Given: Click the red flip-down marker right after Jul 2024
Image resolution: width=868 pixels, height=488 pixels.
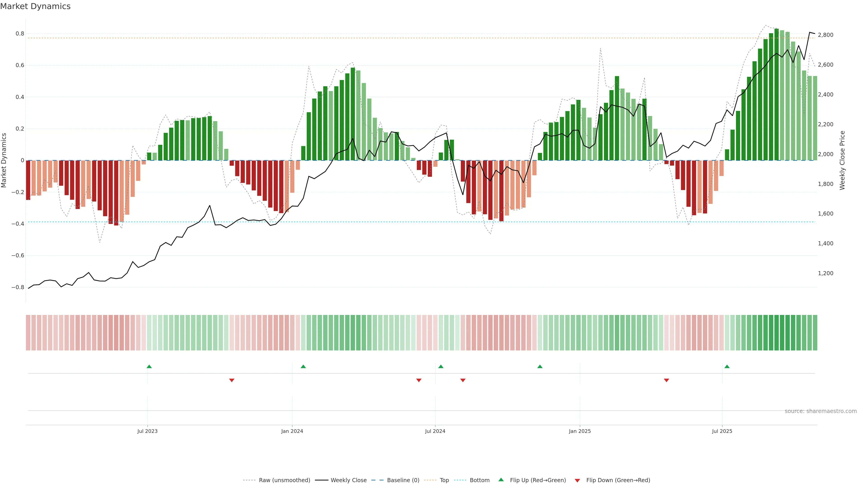Looking at the screenshot, I should 463,380.
